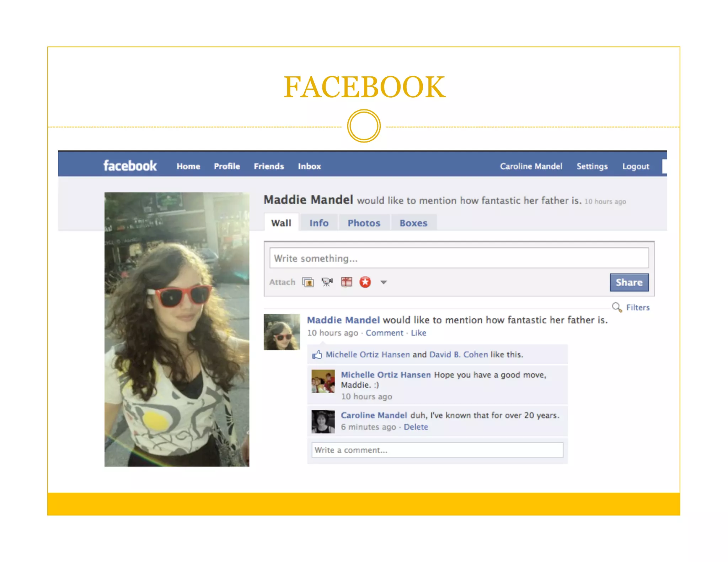Open Profile in the navigation bar
The height and width of the screenshot is (562, 728).
pos(227,166)
